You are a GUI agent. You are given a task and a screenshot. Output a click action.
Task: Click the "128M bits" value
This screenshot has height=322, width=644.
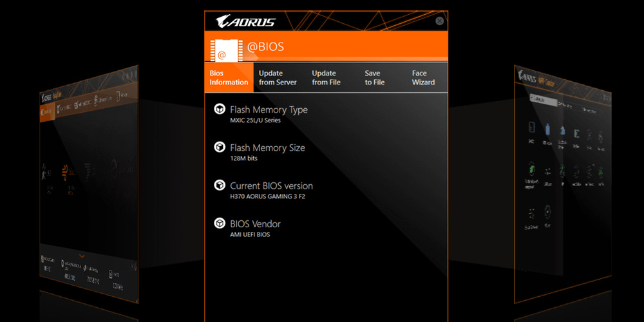coord(244,158)
